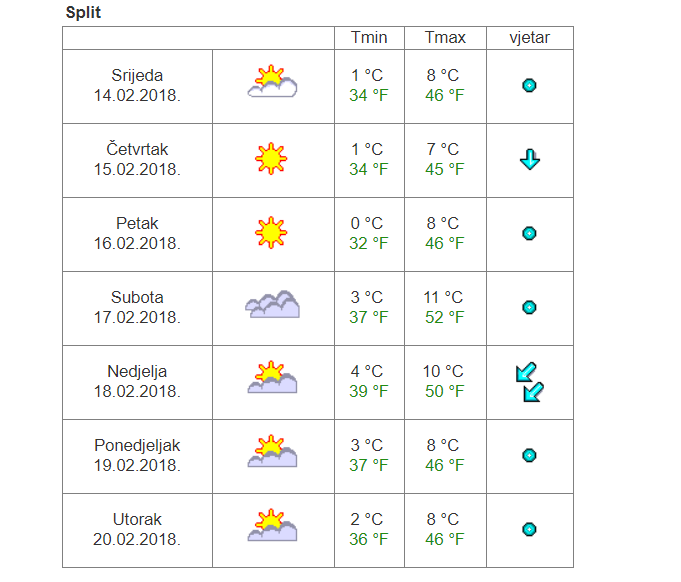Click the Split city heading
The height and width of the screenshot is (582, 681).
83,12
